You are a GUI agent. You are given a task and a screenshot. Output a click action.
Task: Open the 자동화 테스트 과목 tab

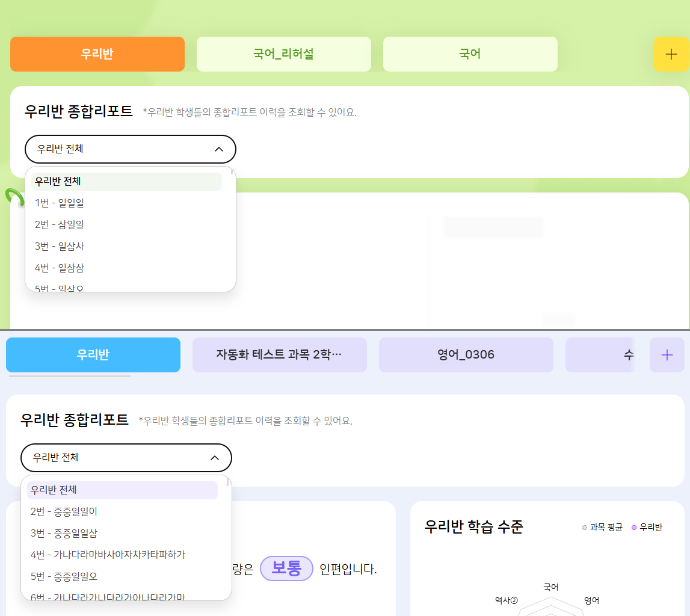coord(279,355)
